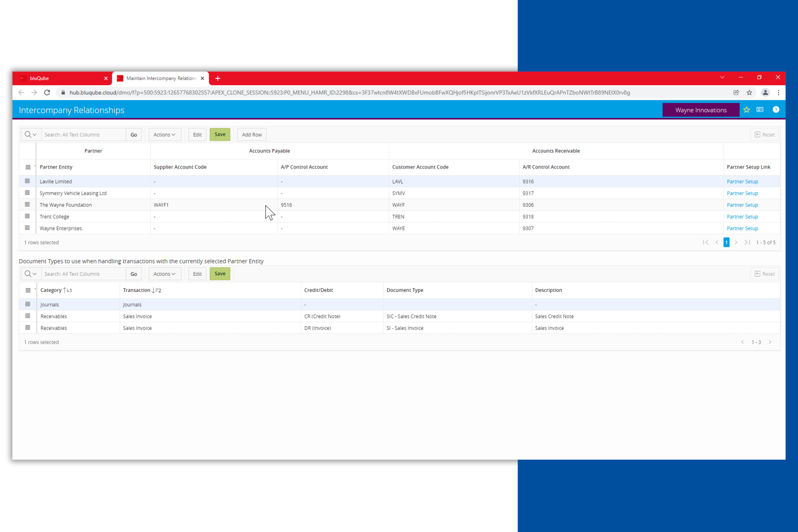Click Edit in the partner grid toolbar
The image size is (798, 532).
pos(197,134)
